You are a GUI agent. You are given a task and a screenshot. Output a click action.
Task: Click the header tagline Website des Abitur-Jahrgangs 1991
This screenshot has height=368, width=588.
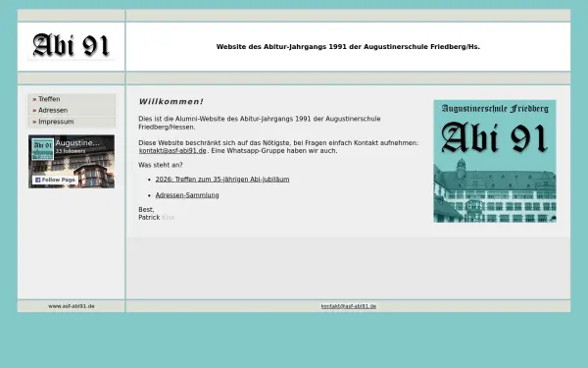click(x=348, y=47)
